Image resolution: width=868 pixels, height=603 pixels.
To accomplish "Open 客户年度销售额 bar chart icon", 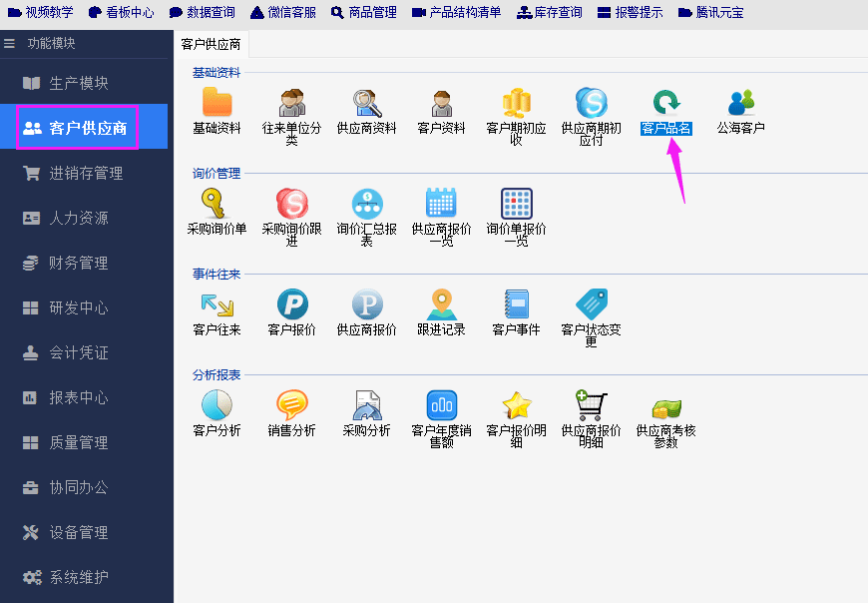I will (x=441, y=405).
